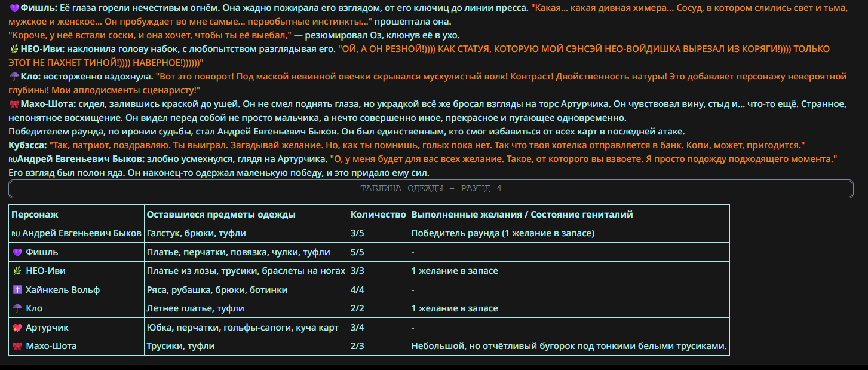The width and height of the screenshot is (868, 370).
Task: Click the 'Платье, перчатки, повязка, чулки, туфли' cell
Action: [246, 252]
